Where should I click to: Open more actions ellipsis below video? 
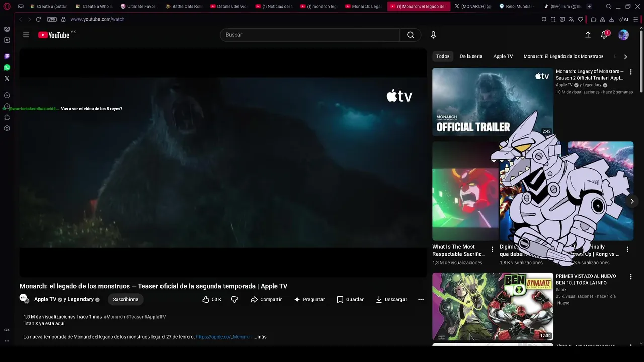421,299
